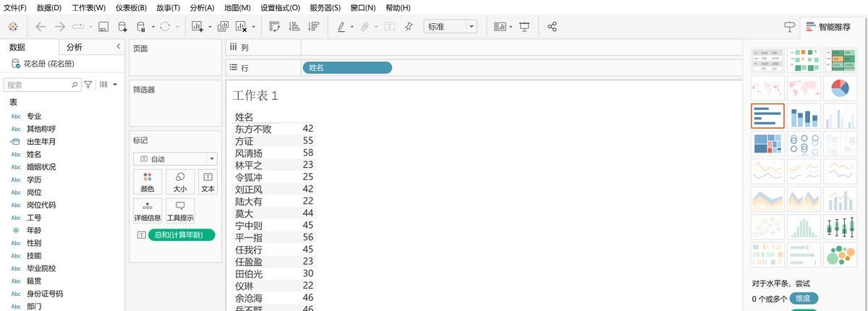Expand the clear sheet dropdown arrow

(254, 27)
